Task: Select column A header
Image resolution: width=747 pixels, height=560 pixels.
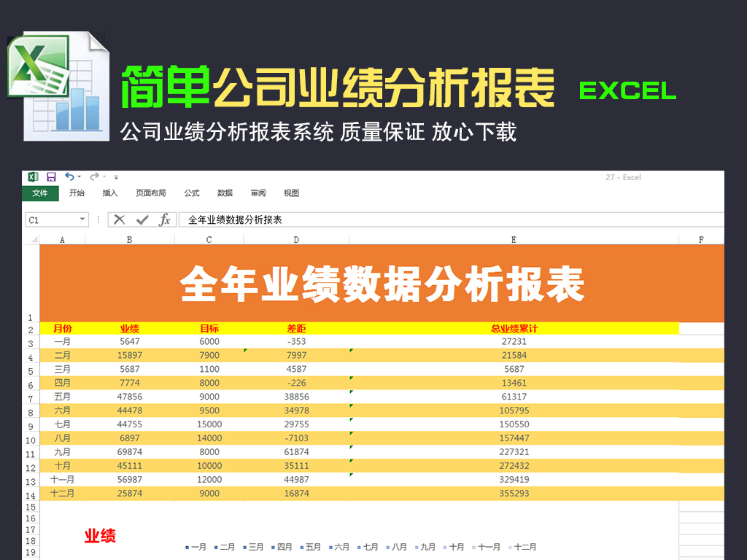Action: (x=63, y=239)
